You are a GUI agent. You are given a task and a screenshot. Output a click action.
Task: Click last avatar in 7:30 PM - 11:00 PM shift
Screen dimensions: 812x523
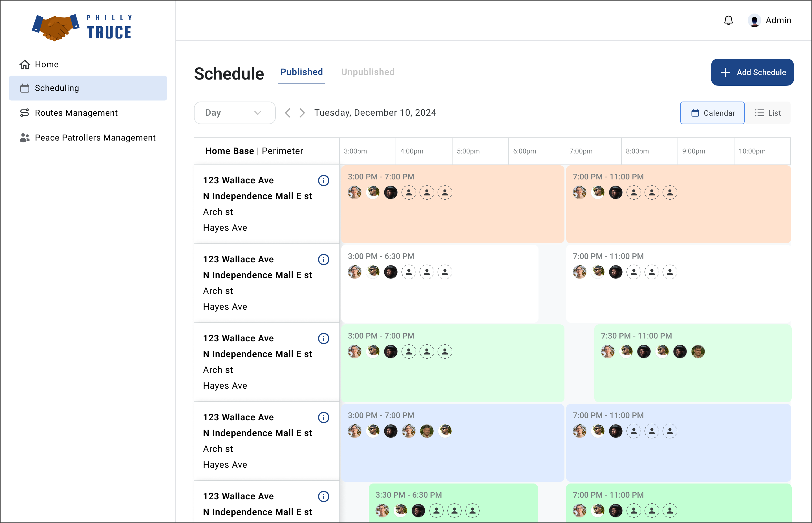pyautogui.click(x=698, y=351)
